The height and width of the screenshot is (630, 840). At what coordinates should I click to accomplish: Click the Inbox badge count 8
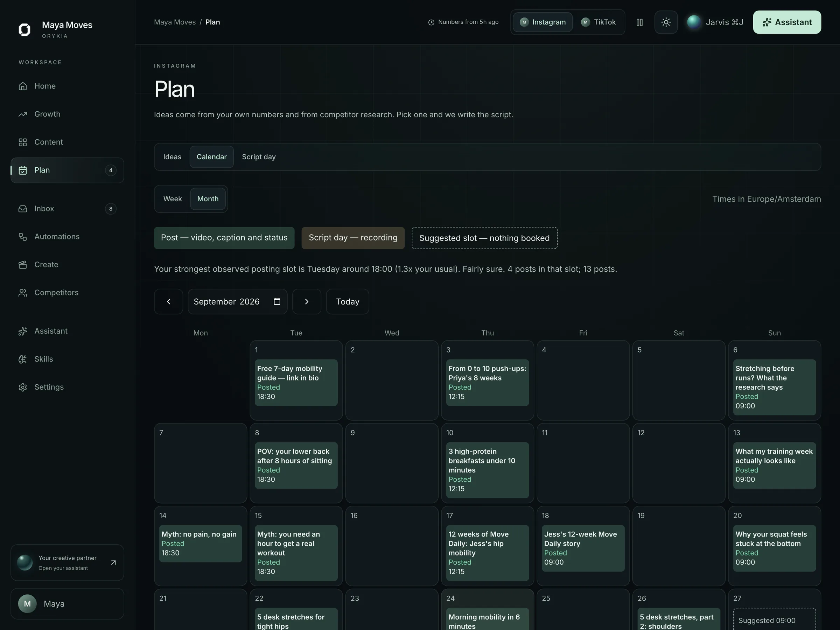click(x=111, y=209)
